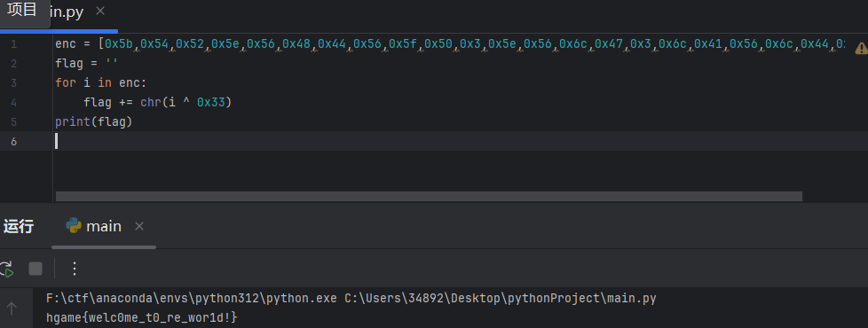
Task: Click the warning triangle indicator in the editor
Action: pyautogui.click(x=862, y=48)
